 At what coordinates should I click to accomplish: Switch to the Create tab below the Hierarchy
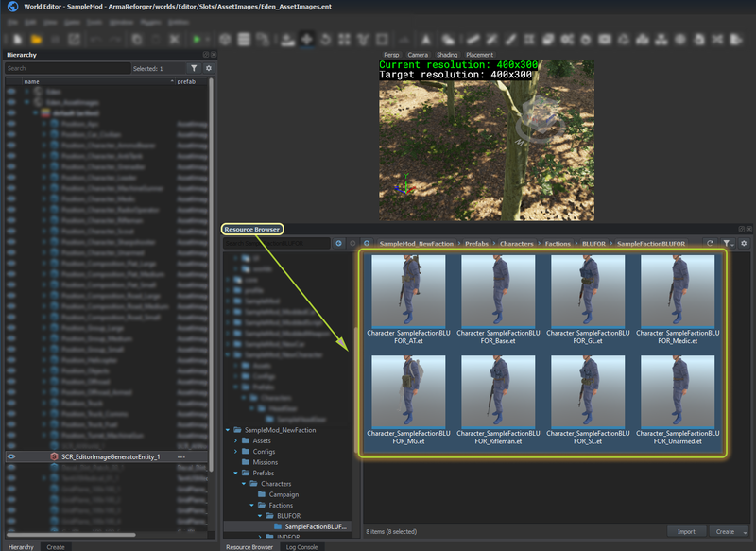click(x=56, y=547)
